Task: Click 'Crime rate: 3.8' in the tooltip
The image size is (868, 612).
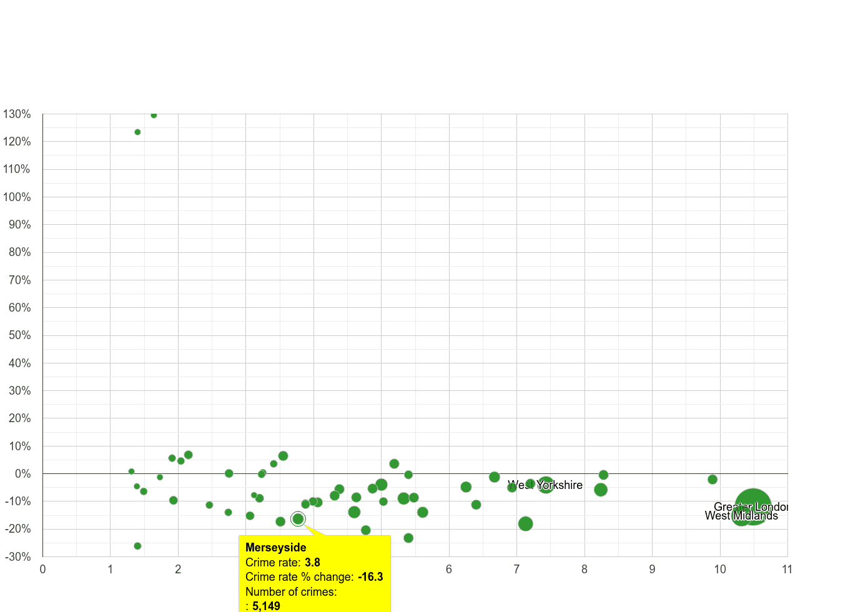Action: (x=283, y=563)
